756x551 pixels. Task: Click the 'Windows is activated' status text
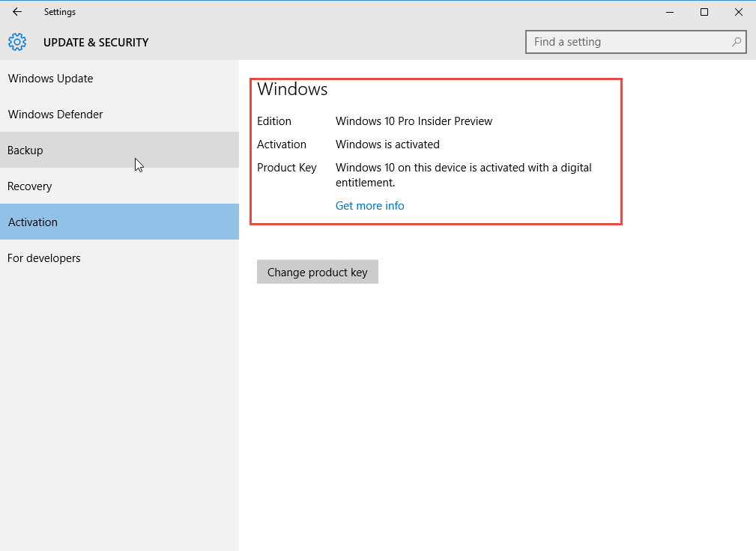tap(387, 144)
